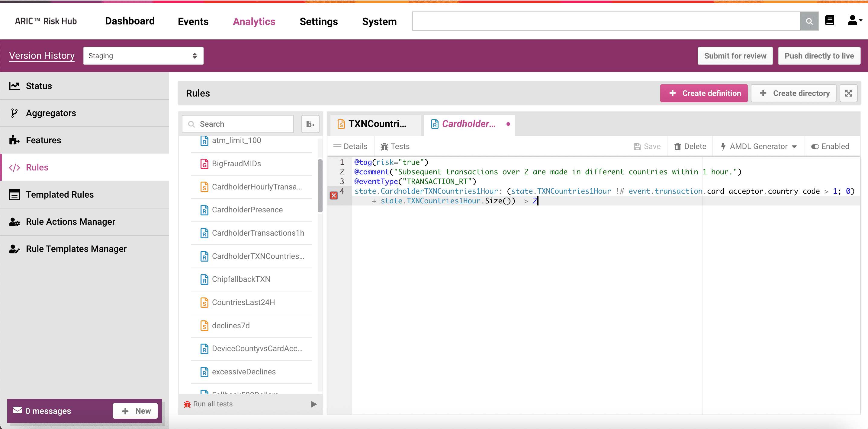Click the search magnifier button in top bar
The image size is (868, 429).
(x=809, y=21)
